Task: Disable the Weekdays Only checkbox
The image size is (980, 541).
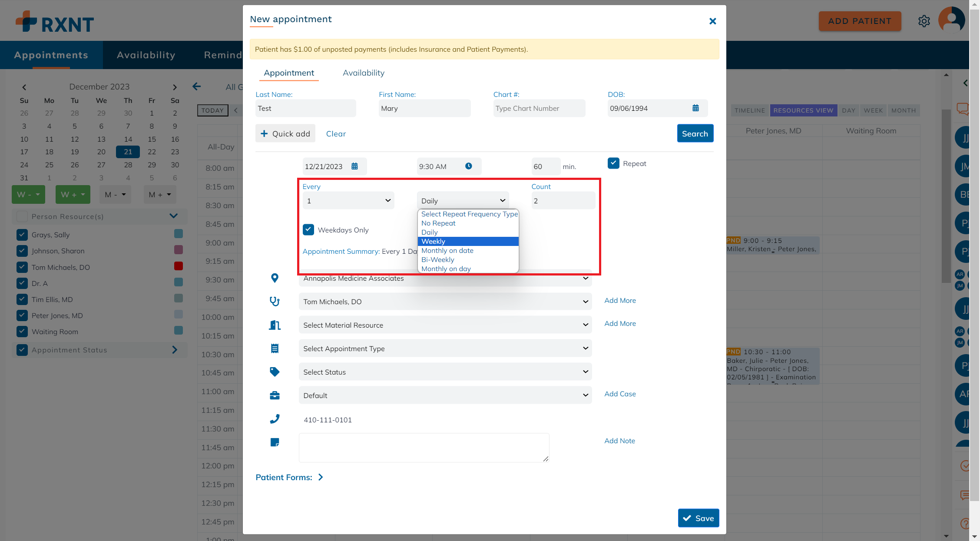Action: click(308, 229)
